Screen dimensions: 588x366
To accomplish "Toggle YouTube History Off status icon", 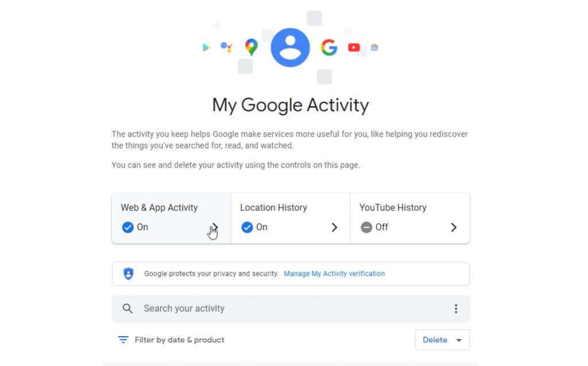I will (x=366, y=227).
